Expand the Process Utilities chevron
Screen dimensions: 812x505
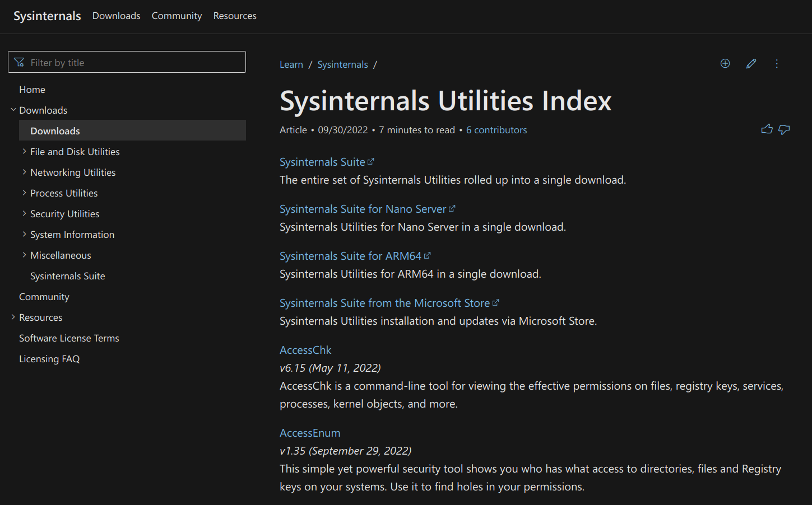24,193
